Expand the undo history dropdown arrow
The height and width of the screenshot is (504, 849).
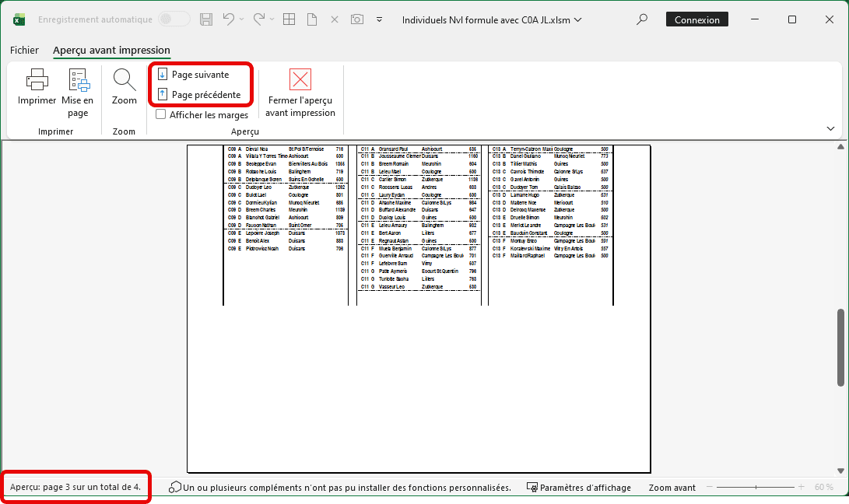coord(242,19)
